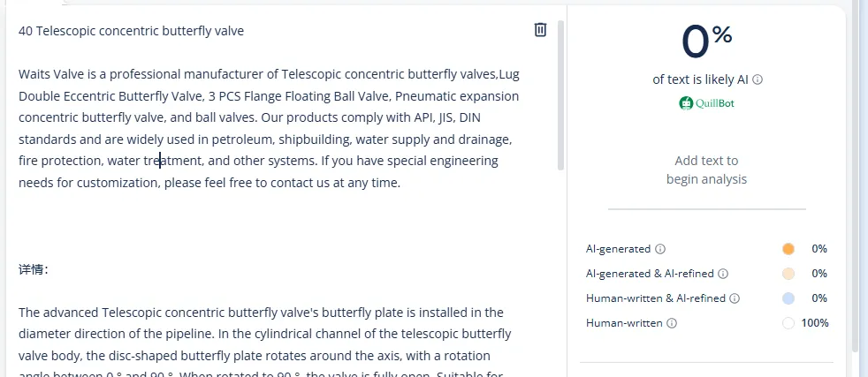
Task: Click info icon beside 'of text is likely AI'
Action: pos(758,79)
